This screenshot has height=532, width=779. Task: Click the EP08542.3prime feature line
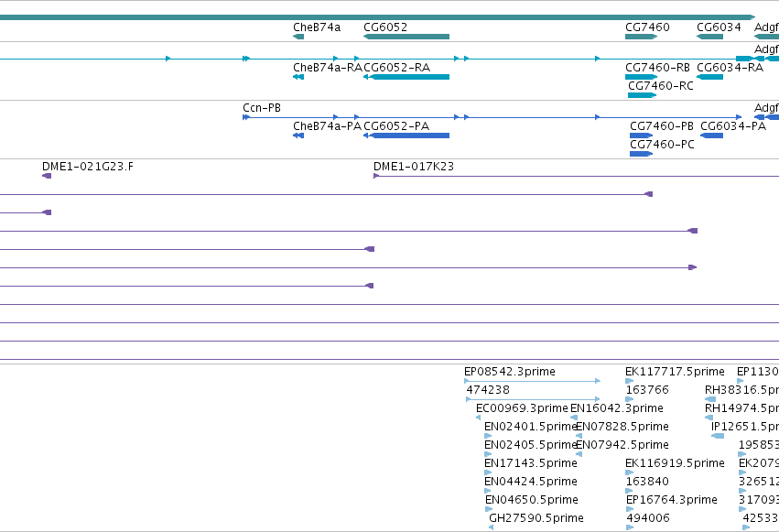[532, 381]
